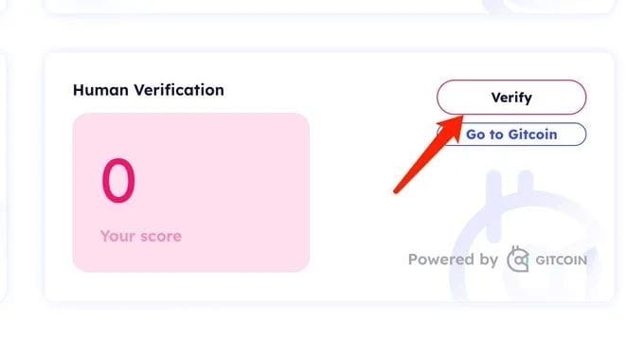Select the "Powered by" label

[453, 260]
